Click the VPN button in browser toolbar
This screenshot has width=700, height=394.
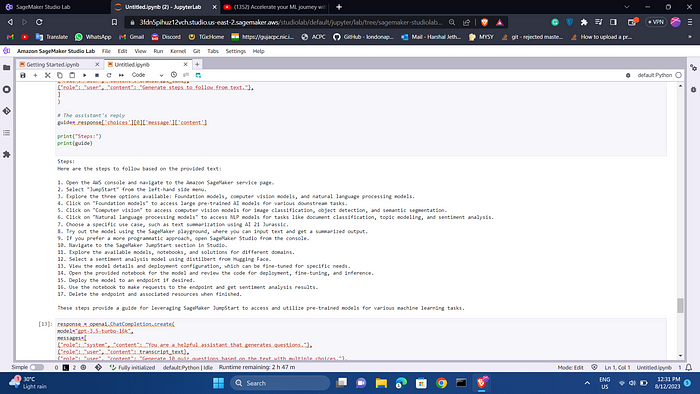coord(656,22)
